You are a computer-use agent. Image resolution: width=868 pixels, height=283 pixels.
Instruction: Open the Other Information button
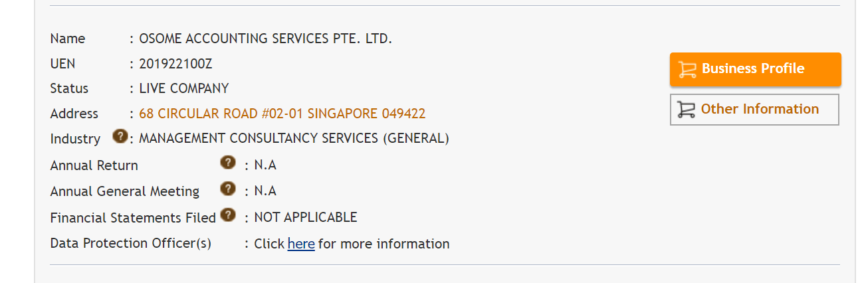coord(755,110)
